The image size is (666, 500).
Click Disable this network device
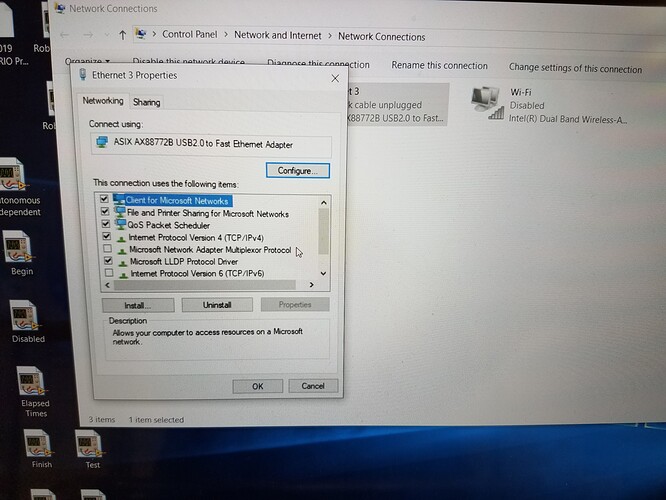189,62
